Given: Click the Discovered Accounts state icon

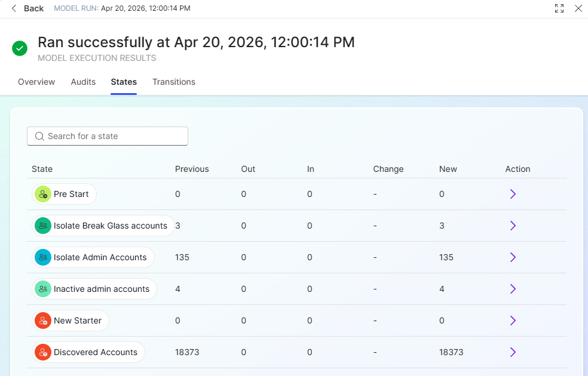Looking at the screenshot, I should (x=43, y=352).
